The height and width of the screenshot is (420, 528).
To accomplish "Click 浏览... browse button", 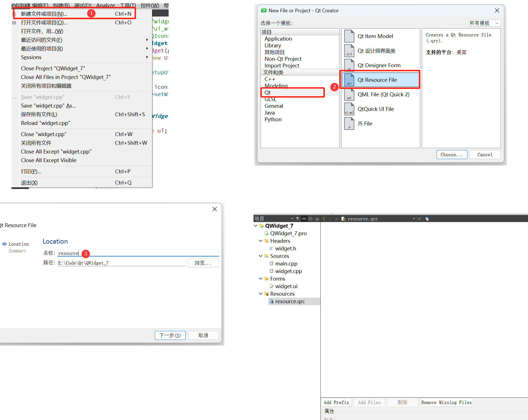I will [203, 263].
